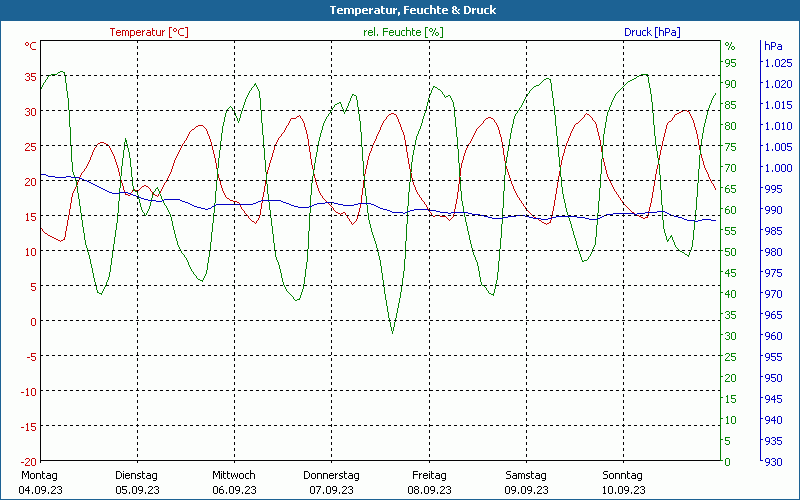Click the '°C' unit label on the temperature axis
Viewport: 800px width, 500px height.
click(31, 46)
